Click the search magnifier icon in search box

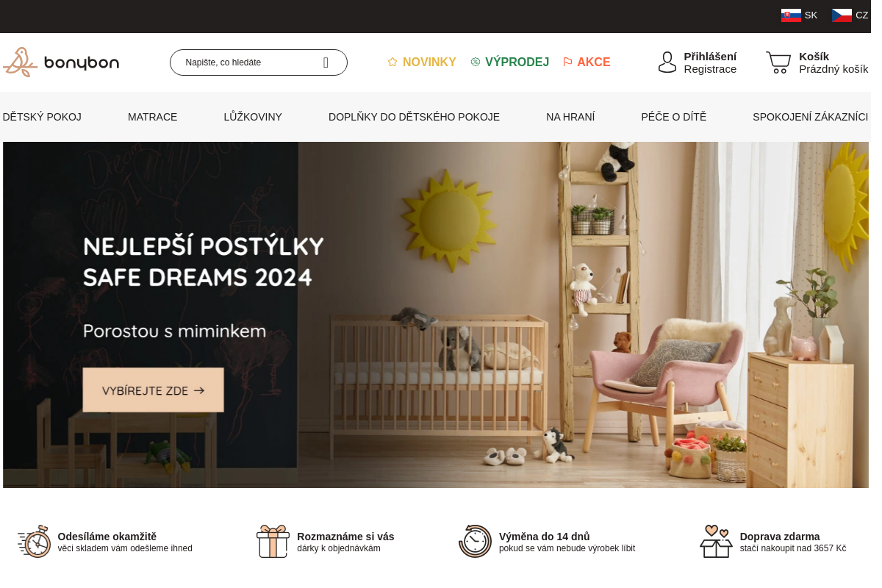tap(326, 62)
